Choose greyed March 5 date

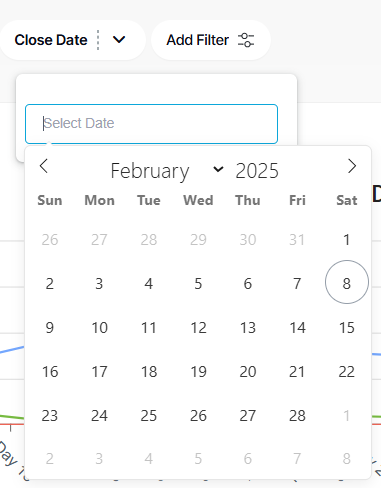click(x=198, y=459)
